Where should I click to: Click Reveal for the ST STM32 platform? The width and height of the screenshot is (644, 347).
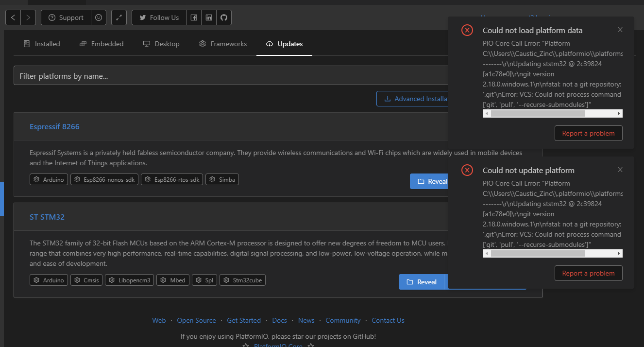click(x=422, y=281)
